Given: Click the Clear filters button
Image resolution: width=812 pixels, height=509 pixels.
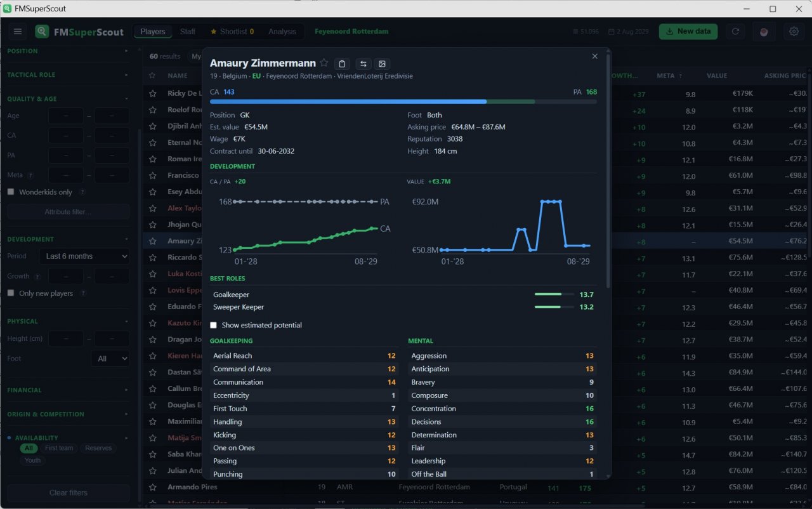Looking at the screenshot, I should [x=69, y=493].
